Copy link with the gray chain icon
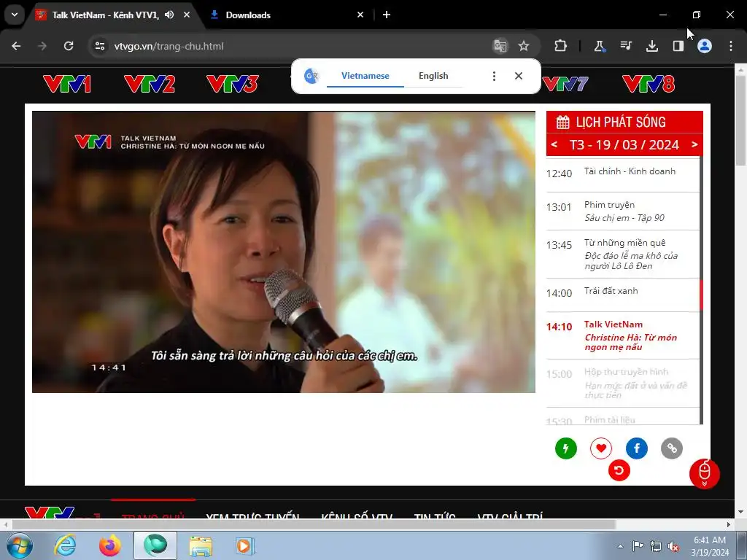 pyautogui.click(x=672, y=448)
